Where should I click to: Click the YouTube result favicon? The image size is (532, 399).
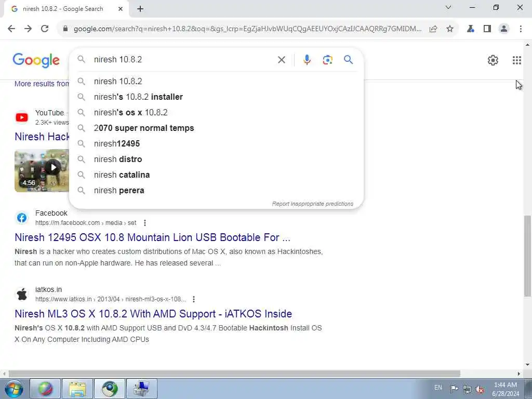(22, 117)
